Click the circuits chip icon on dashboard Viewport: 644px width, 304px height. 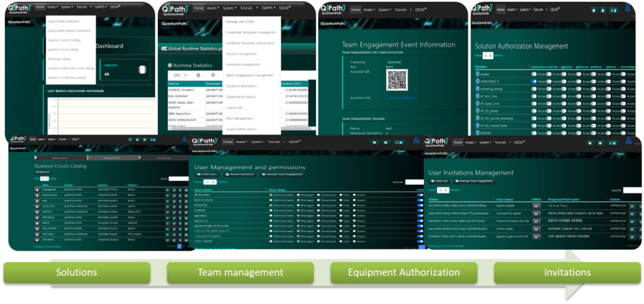[x=140, y=66]
